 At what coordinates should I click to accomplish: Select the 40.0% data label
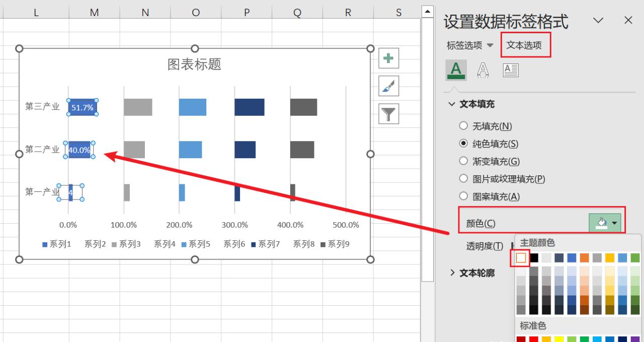point(79,150)
